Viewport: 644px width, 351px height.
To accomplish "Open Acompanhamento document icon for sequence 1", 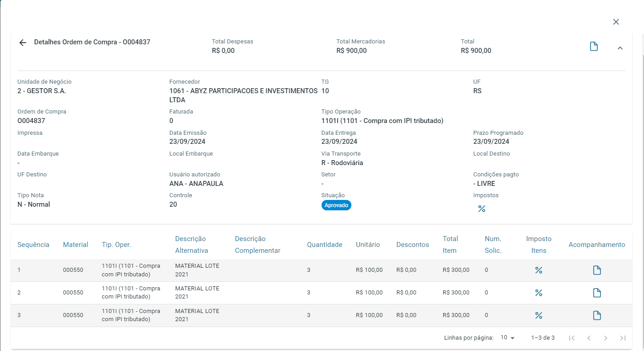I will pos(597,270).
